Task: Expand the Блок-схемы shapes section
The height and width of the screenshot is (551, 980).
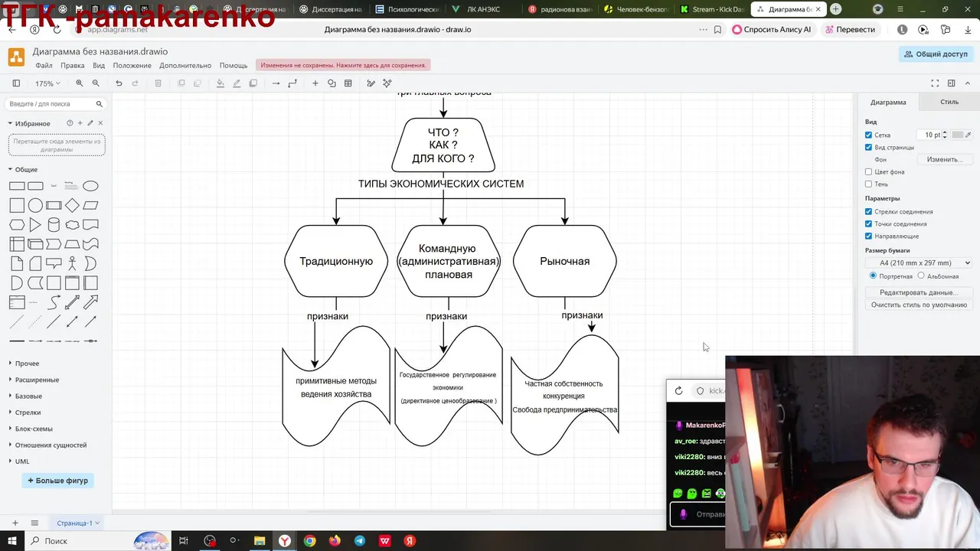Action: [x=34, y=429]
